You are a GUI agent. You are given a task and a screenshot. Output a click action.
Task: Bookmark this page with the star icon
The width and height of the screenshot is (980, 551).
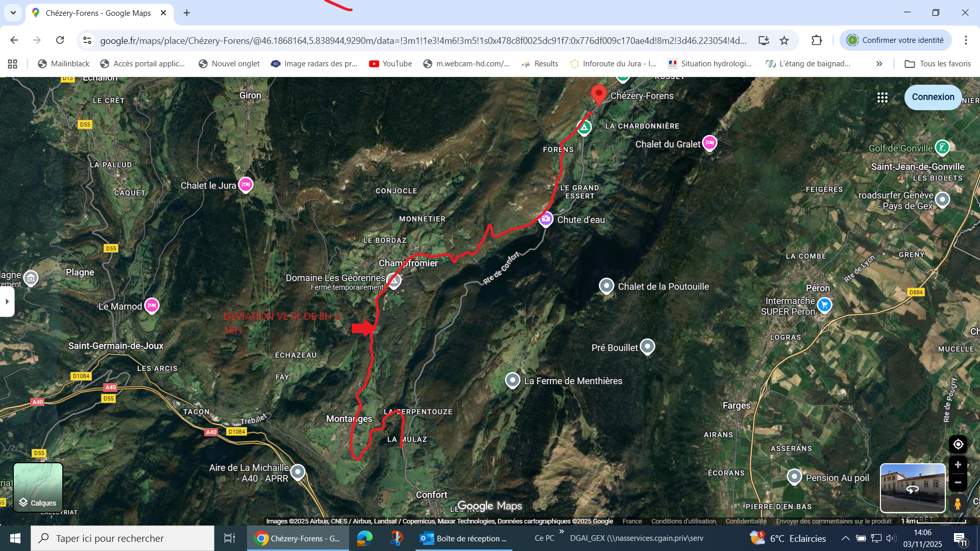point(785,40)
